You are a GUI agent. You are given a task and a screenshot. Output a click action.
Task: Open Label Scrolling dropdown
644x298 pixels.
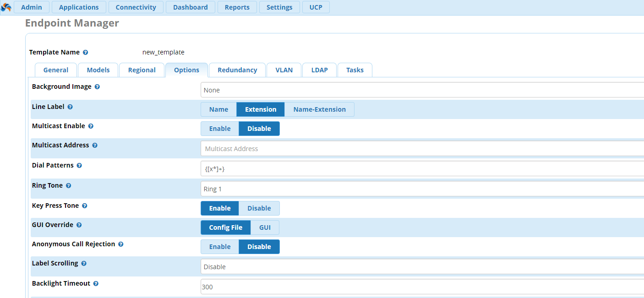tap(422, 267)
